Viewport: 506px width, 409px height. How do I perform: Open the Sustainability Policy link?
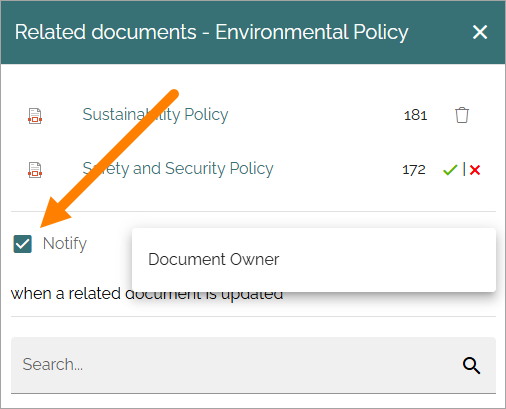coord(155,115)
